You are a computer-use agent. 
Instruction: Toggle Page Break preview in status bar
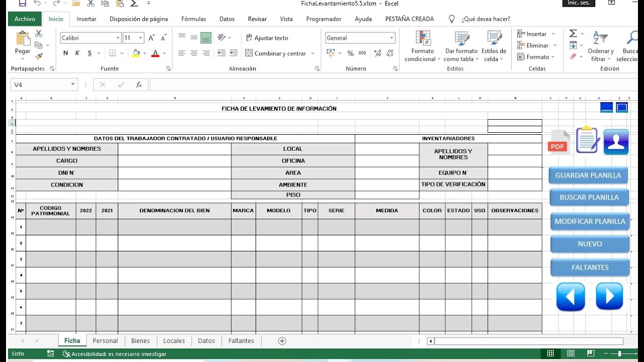coord(591,353)
